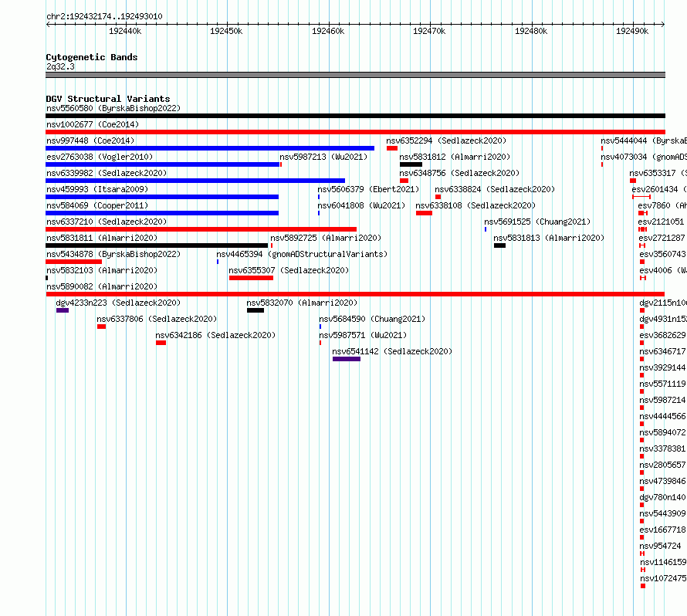Image resolution: width=687 pixels, height=616 pixels.
Task: Select the nsv997448 blue variant bar
Action: (x=210, y=148)
